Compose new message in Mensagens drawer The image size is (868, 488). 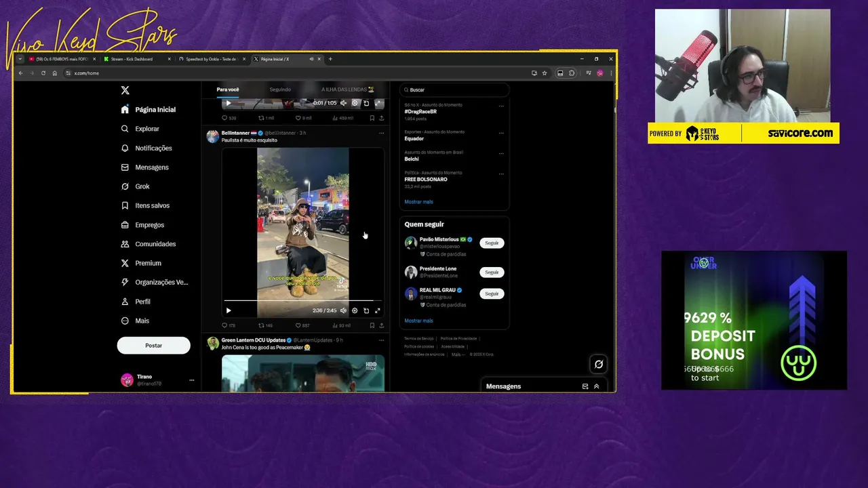coord(585,386)
